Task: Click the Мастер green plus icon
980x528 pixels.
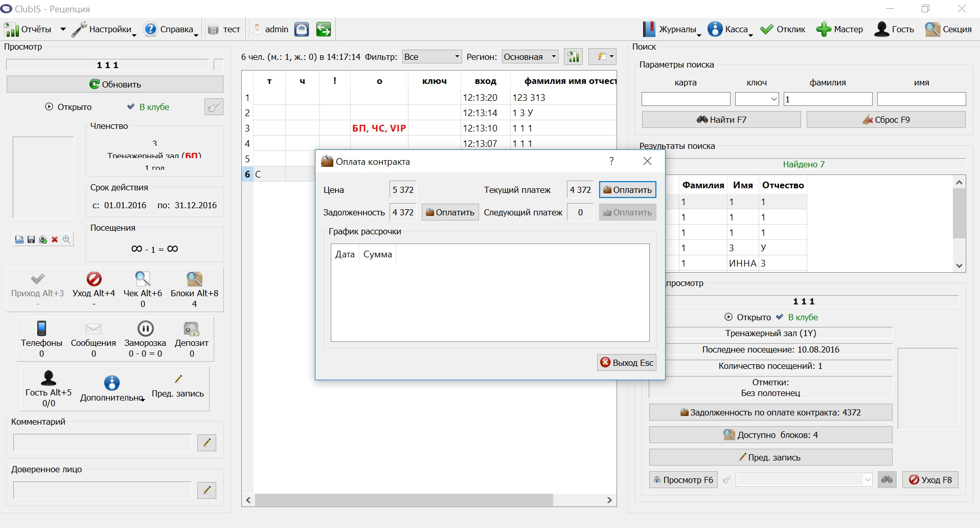Action: pos(823,29)
